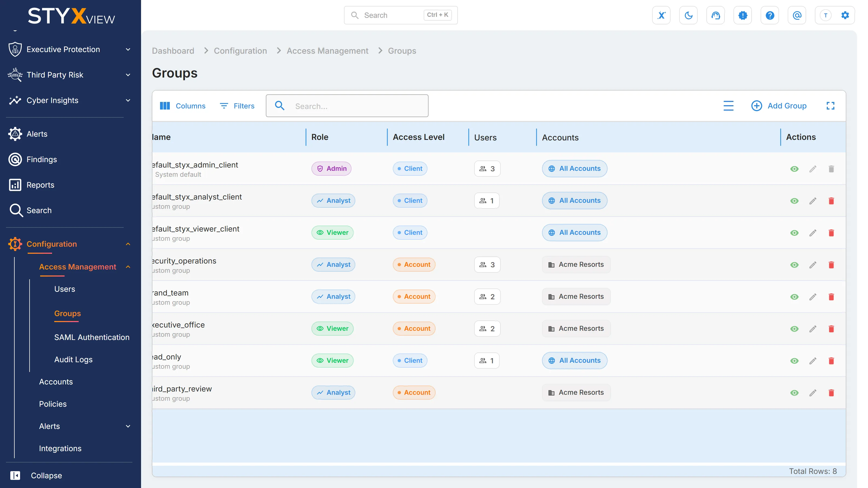The width and height of the screenshot is (868, 488).
Task: Open Users in Access Management
Action: click(65, 289)
